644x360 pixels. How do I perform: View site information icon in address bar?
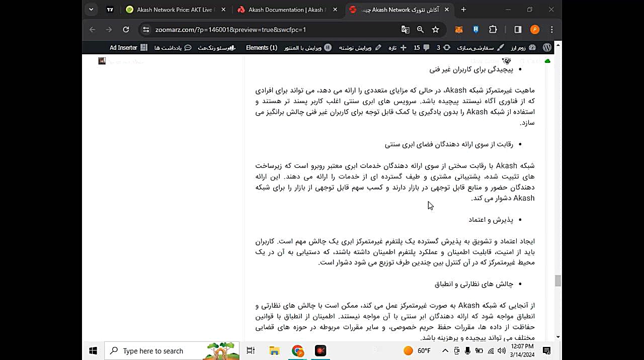tap(145, 30)
